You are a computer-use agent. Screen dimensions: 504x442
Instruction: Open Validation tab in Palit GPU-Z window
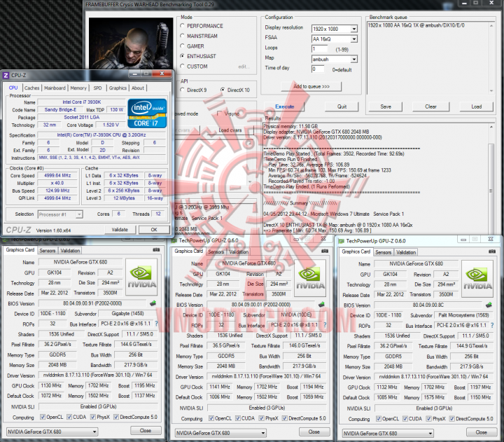406,253
